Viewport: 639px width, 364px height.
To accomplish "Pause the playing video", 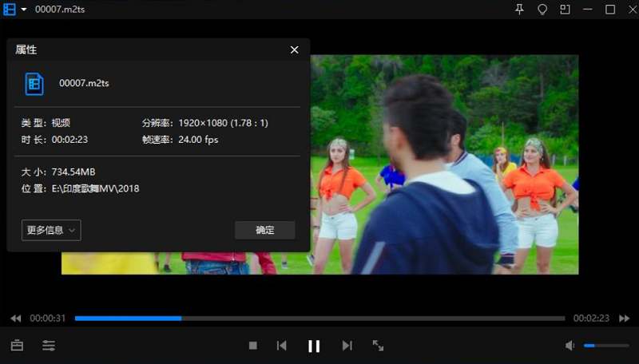I will (314, 346).
